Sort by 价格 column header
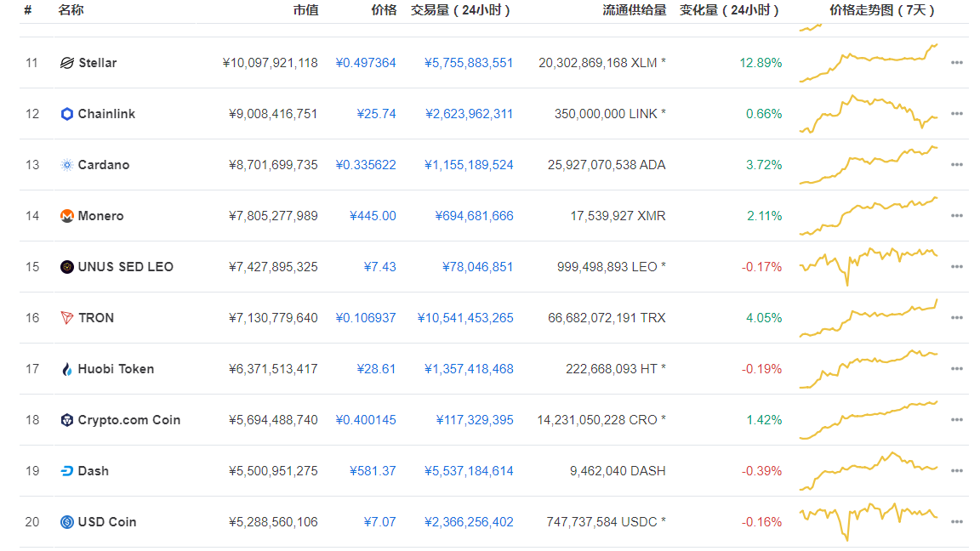The image size is (980, 551). pyautogui.click(x=383, y=10)
